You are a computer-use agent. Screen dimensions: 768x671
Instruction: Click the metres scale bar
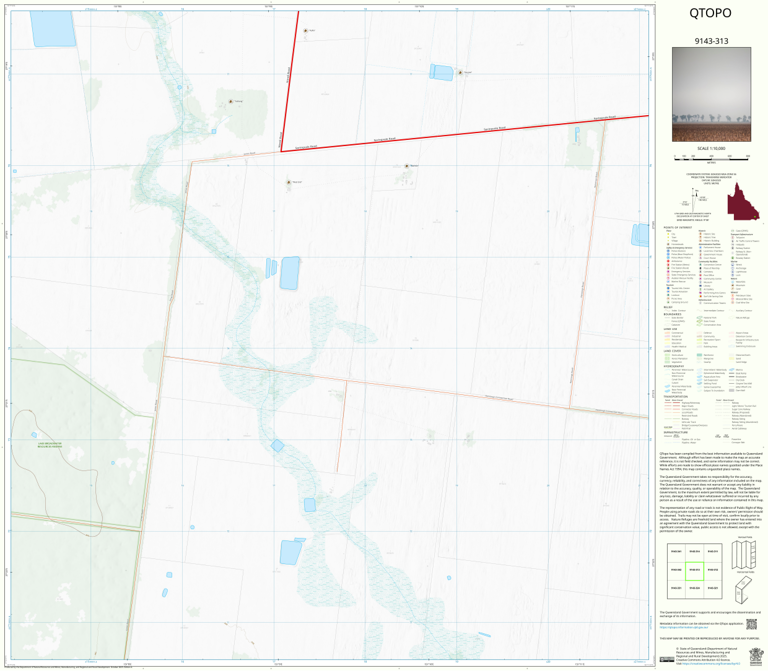tap(711, 157)
